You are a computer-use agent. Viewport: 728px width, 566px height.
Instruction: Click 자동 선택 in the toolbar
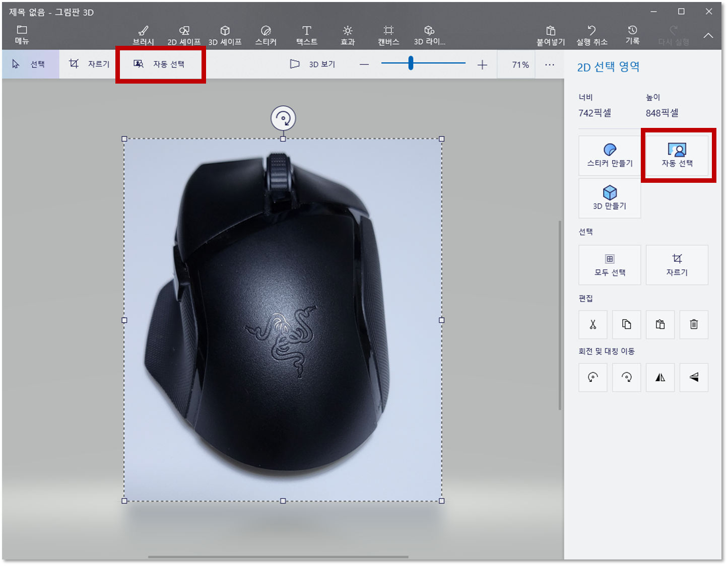[160, 64]
